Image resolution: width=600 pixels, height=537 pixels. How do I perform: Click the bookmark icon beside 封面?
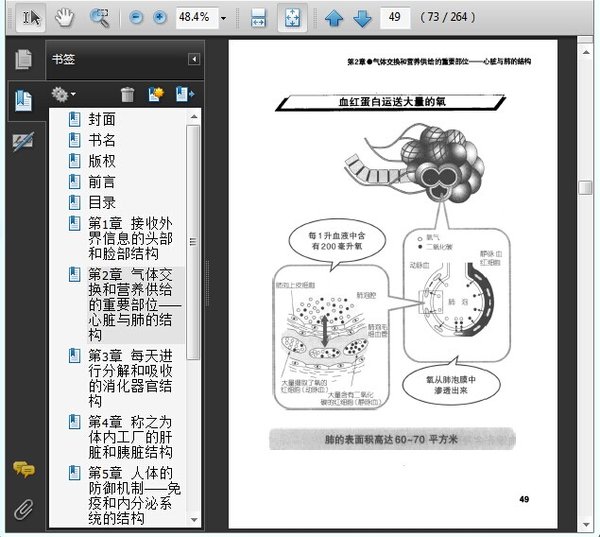(x=74, y=119)
